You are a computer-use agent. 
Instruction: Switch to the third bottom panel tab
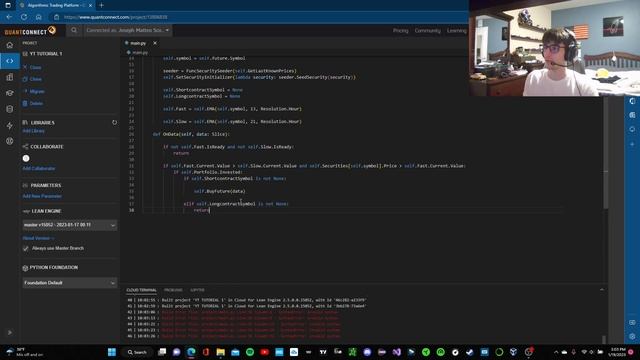pyautogui.click(x=197, y=290)
